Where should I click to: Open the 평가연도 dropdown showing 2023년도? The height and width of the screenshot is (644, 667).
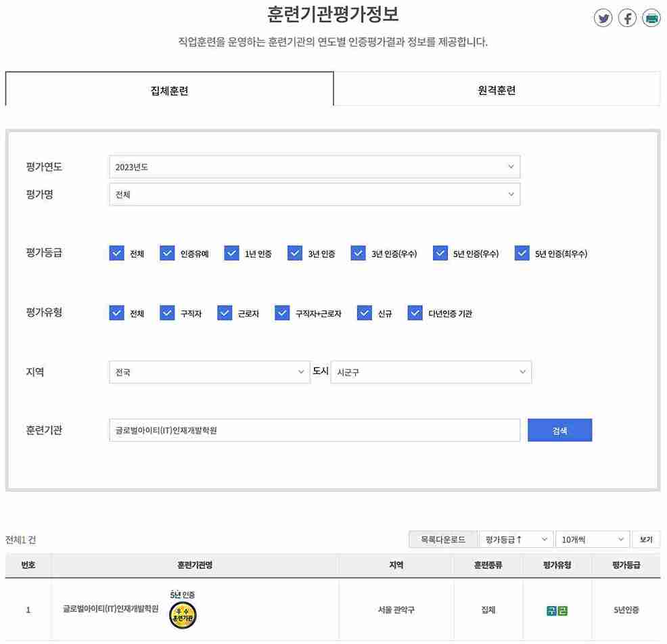tap(314, 166)
